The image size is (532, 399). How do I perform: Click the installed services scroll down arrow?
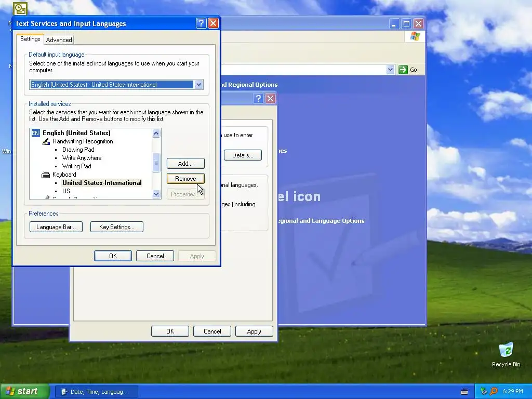click(156, 194)
